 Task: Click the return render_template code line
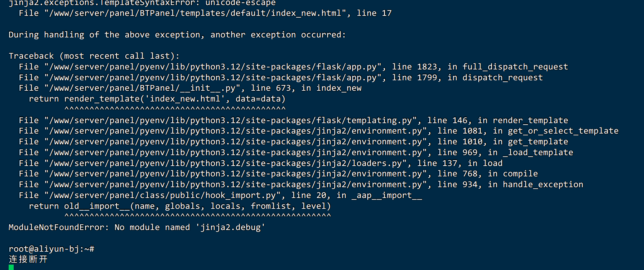(157, 99)
